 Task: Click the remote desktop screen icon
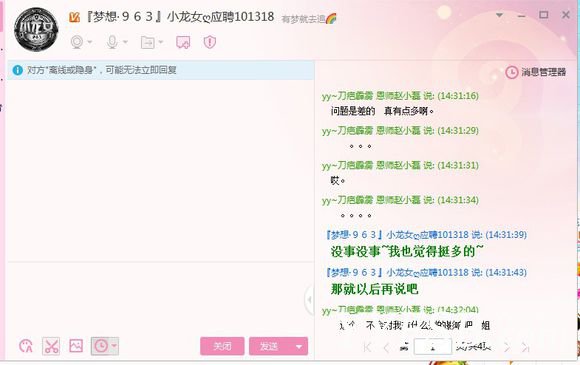click(183, 43)
